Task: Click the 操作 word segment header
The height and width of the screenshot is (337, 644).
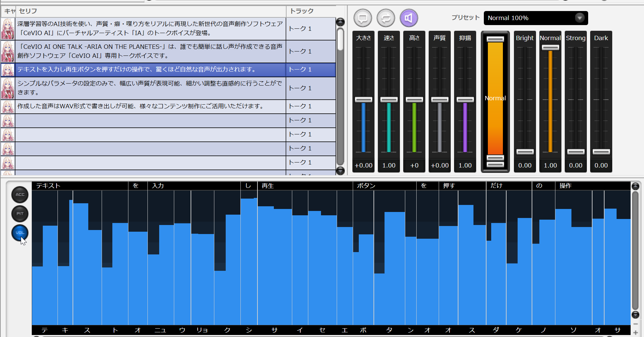Action: point(593,186)
